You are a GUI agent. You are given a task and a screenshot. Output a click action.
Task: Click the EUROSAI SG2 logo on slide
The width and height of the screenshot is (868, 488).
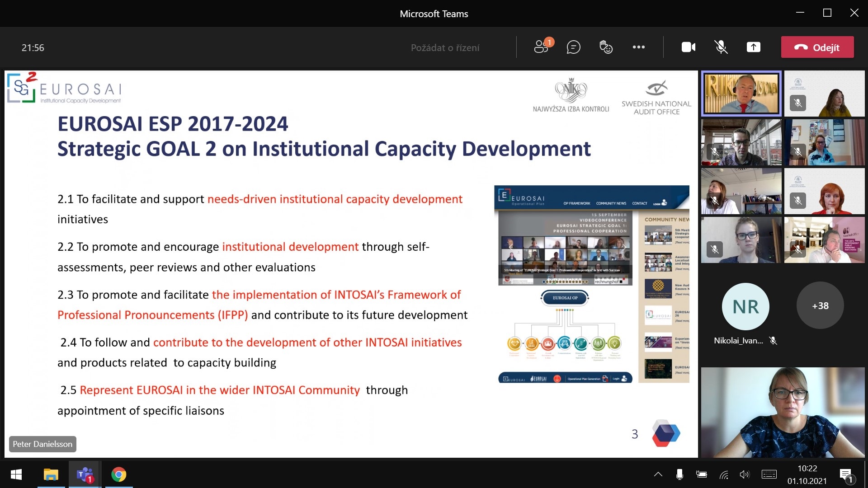pyautogui.click(x=65, y=88)
